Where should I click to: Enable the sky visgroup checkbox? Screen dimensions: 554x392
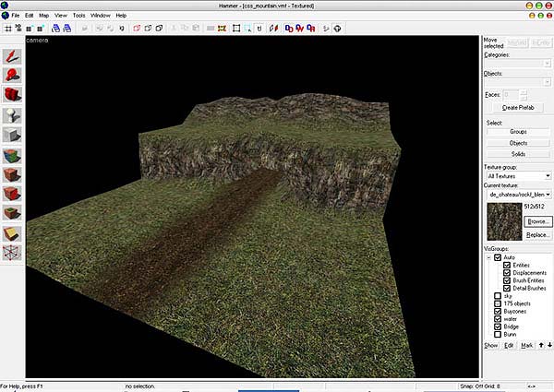pos(498,295)
